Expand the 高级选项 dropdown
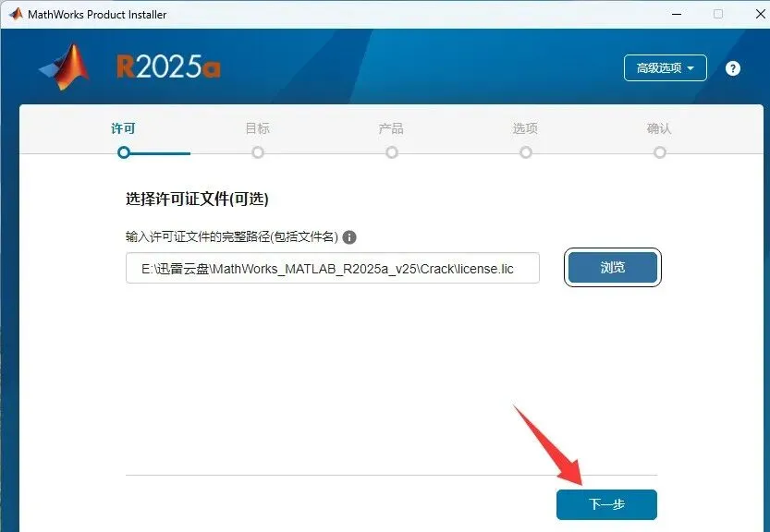Image resolution: width=770 pixels, height=532 pixels. pos(666,67)
